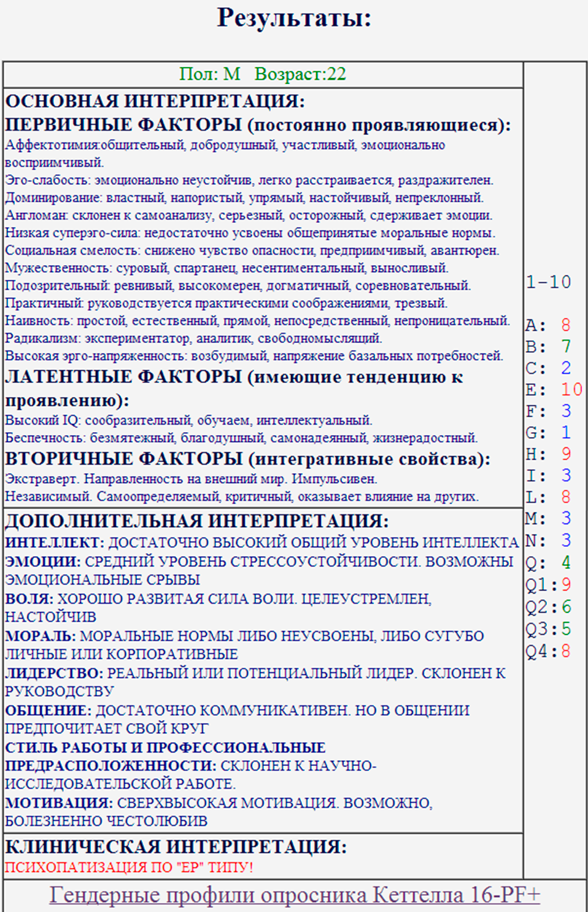This screenshot has height=912, width=588.
Task: Click the line starting with Практичный
Action: coord(226,303)
